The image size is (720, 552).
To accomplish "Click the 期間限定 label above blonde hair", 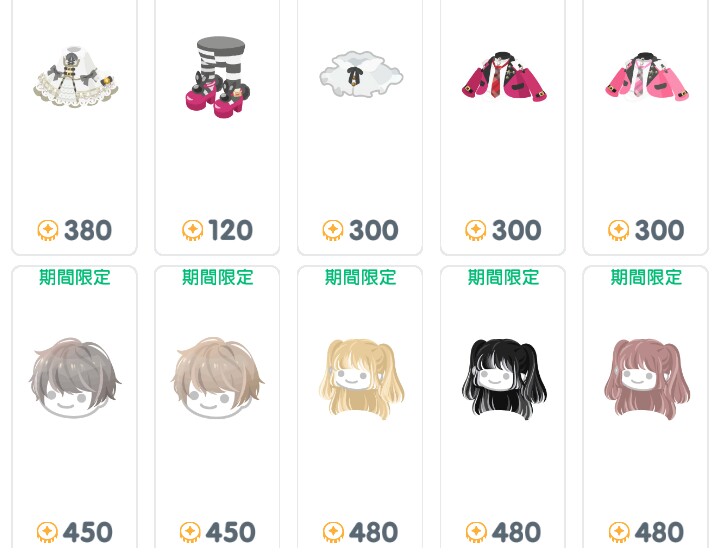I will tap(360, 277).
